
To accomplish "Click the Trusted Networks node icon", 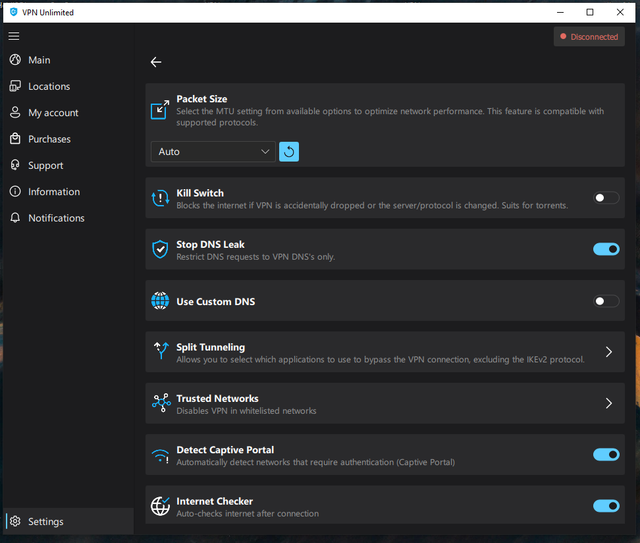I will (161, 403).
